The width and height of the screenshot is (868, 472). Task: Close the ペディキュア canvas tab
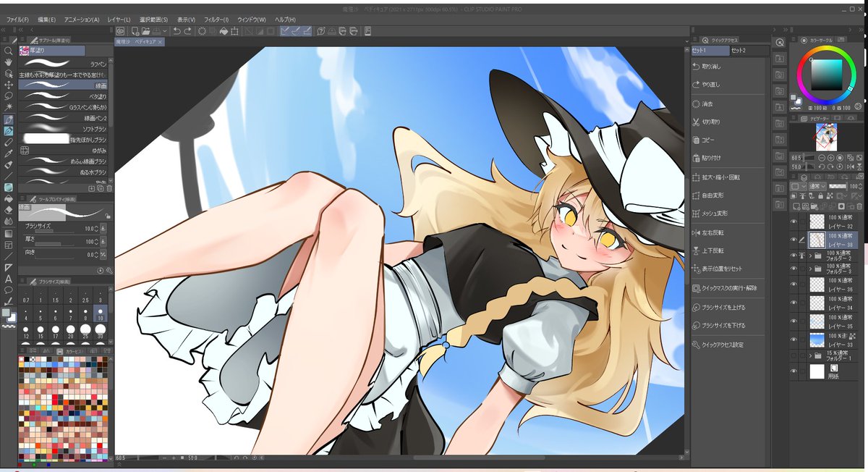(161, 43)
